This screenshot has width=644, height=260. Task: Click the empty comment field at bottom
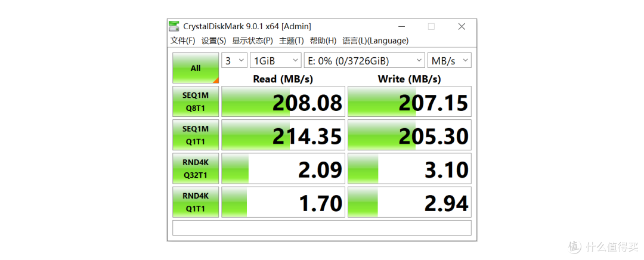point(321,228)
